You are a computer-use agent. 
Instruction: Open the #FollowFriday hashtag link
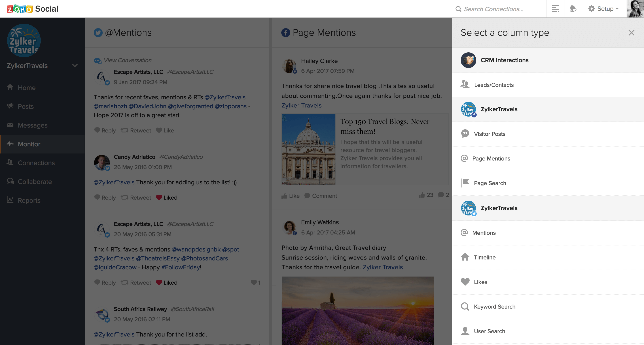pyautogui.click(x=180, y=267)
